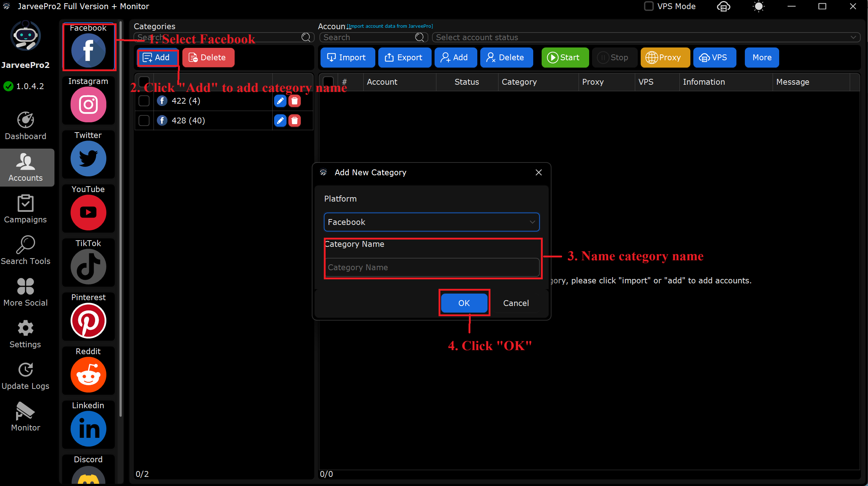Open the Settings section
The height and width of the screenshot is (486, 868).
pyautogui.click(x=26, y=334)
